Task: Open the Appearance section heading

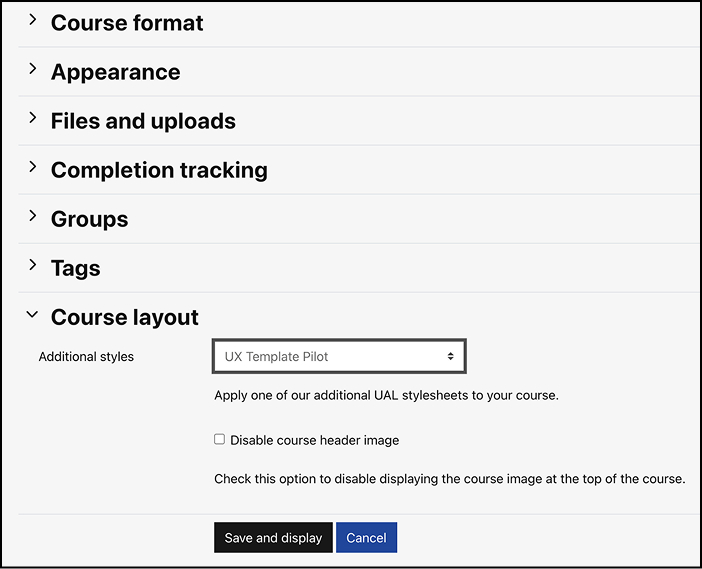Action: coord(116,72)
